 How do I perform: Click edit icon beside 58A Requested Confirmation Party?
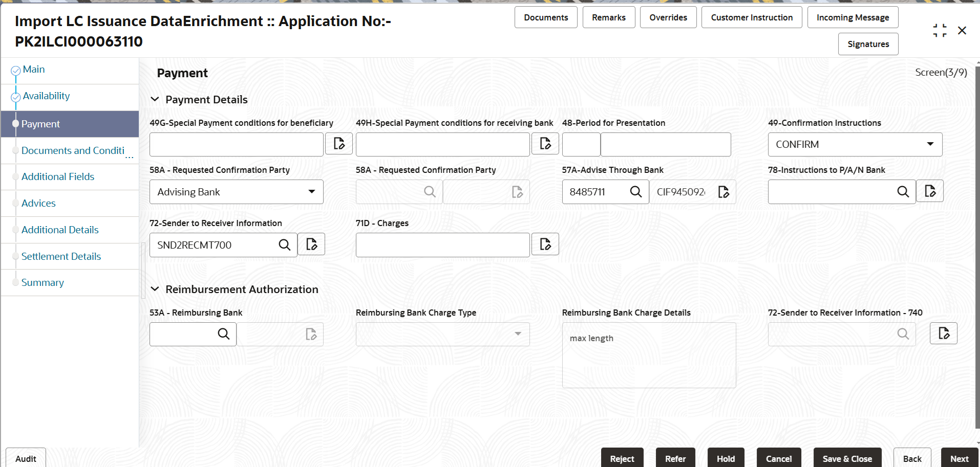click(518, 192)
